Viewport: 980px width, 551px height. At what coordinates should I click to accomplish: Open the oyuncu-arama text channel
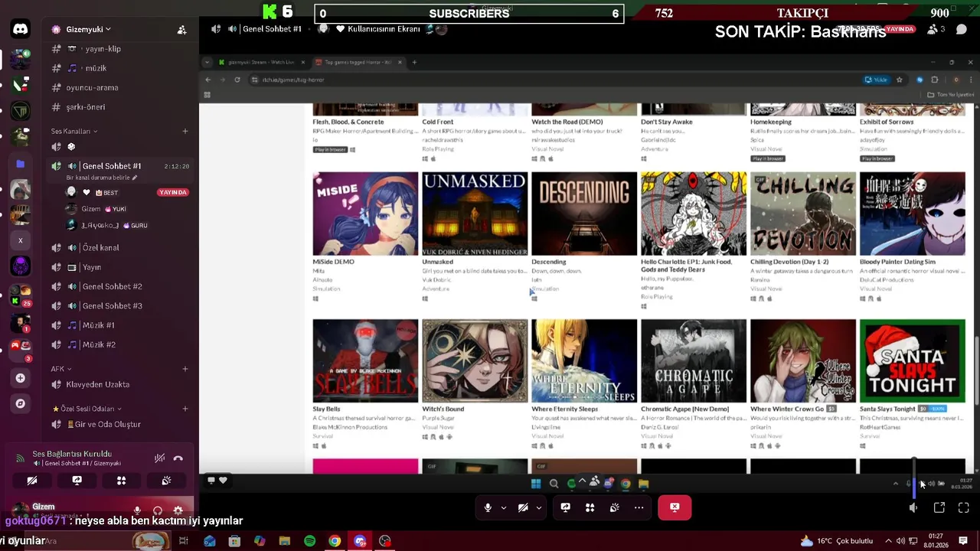tap(121, 87)
